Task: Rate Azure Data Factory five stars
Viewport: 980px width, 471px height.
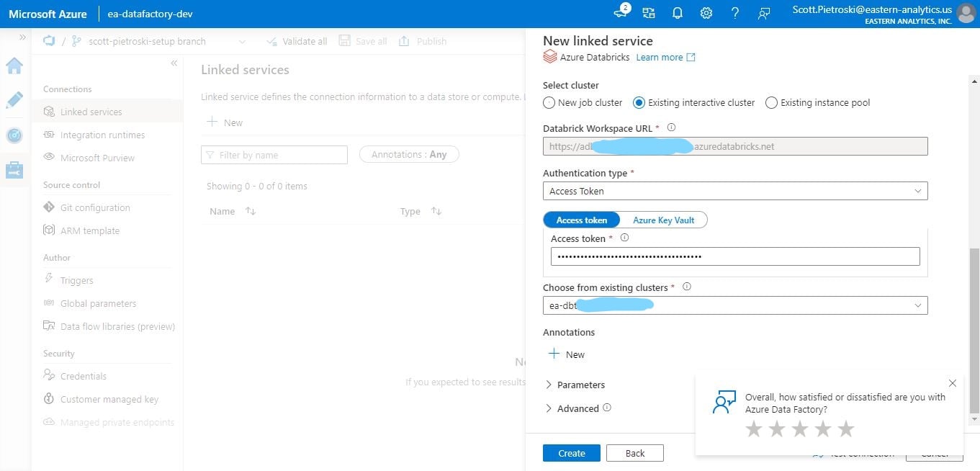Action: (846, 430)
